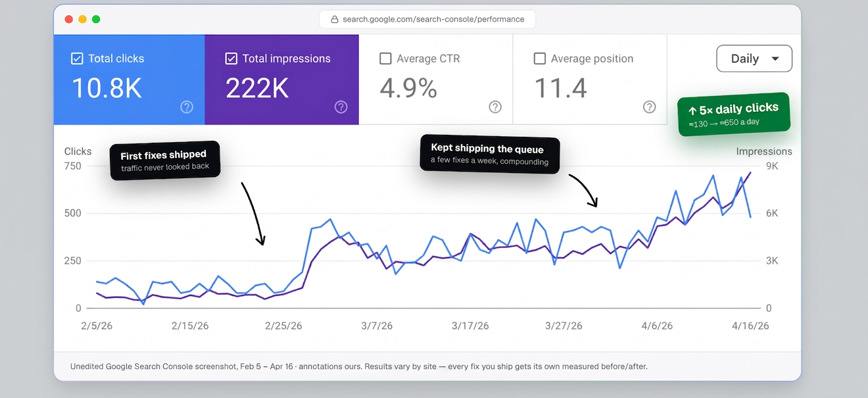Minimize the window with the yellow button
The width and height of the screenshot is (868, 398).
[82, 19]
